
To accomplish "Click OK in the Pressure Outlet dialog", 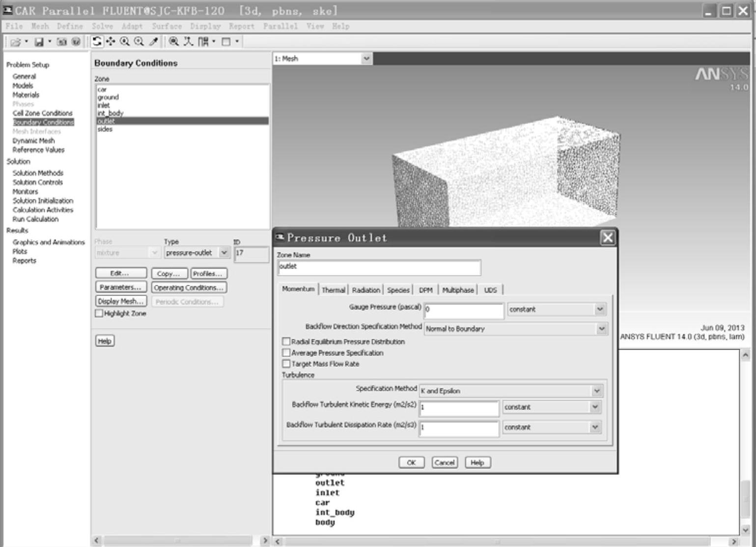I will tap(412, 463).
